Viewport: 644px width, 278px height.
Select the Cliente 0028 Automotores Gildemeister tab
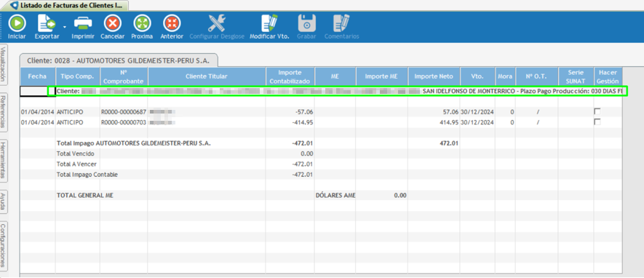pos(119,60)
